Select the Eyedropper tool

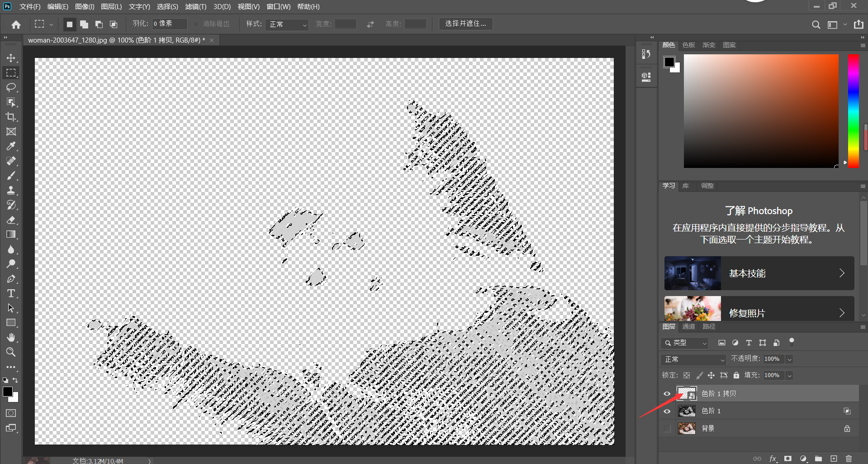[11, 146]
